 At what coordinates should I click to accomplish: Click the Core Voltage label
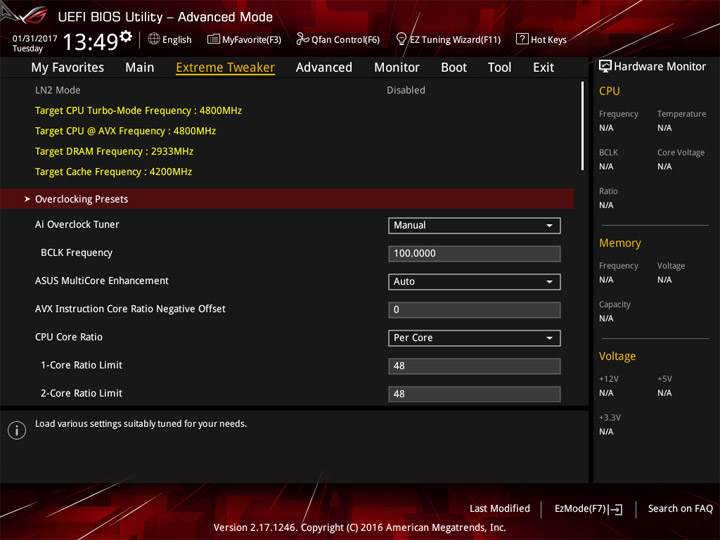[681, 152]
